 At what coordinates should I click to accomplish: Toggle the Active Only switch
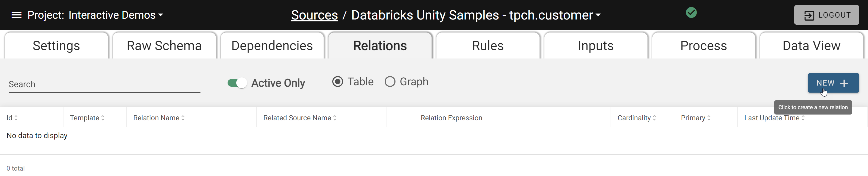point(237,83)
